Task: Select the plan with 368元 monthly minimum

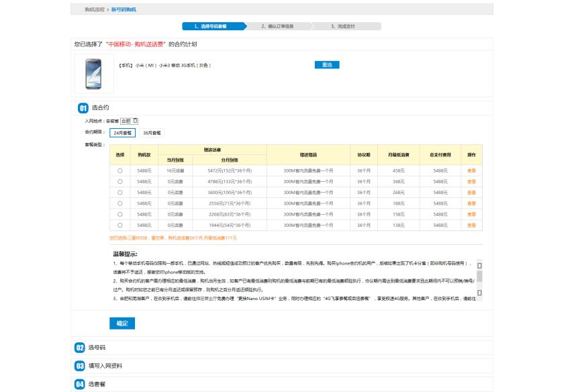Action: 120,182
